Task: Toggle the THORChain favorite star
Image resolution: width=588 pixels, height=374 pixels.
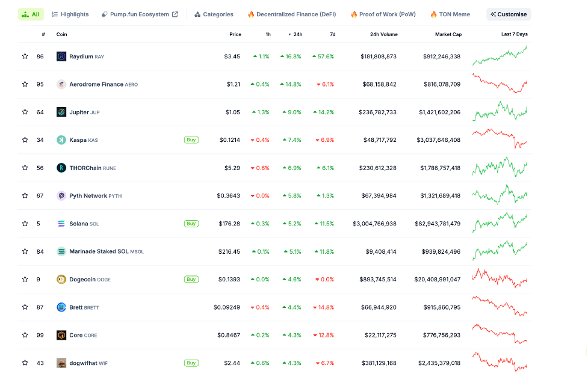Action: point(25,168)
